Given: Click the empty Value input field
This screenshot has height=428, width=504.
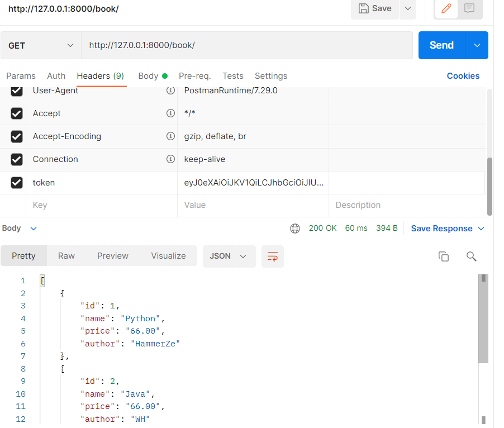Looking at the screenshot, I should point(253,205).
